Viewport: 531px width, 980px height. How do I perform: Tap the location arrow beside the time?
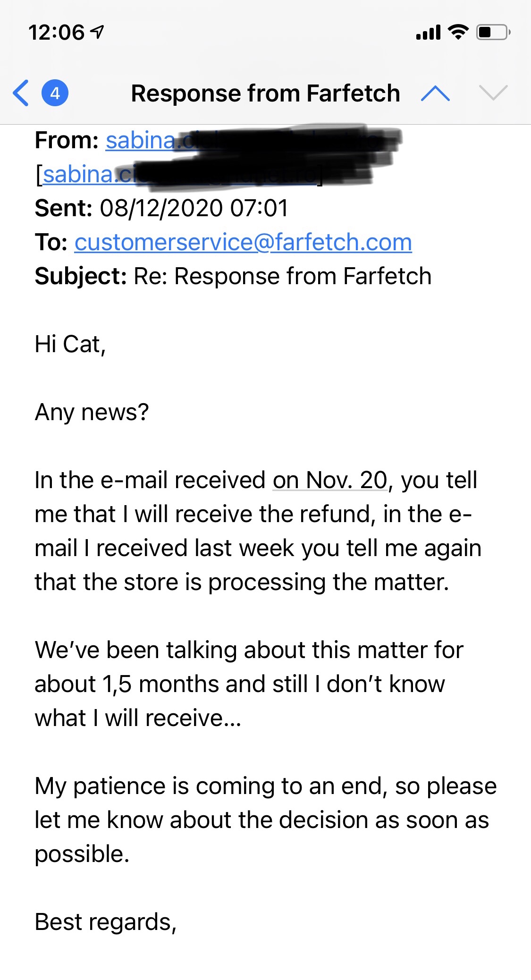point(97,32)
